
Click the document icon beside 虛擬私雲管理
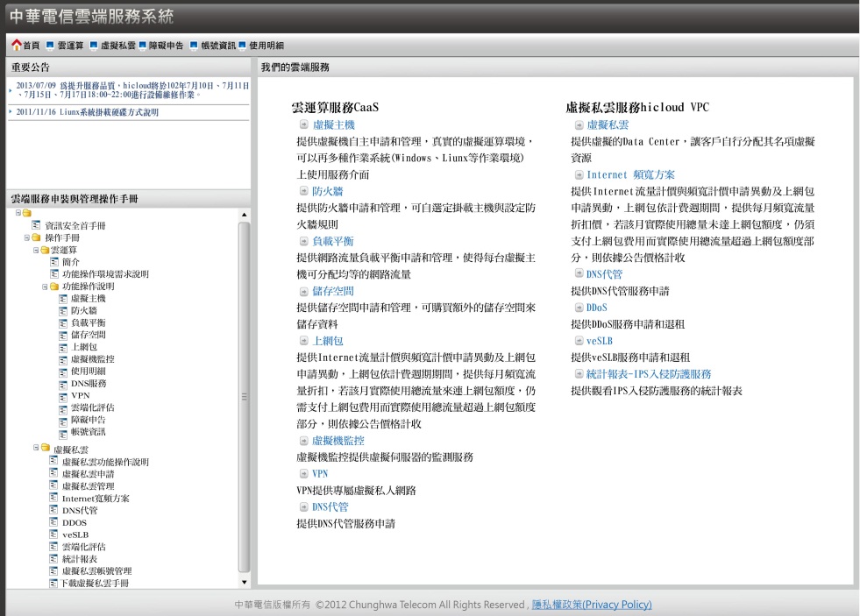[53, 485]
